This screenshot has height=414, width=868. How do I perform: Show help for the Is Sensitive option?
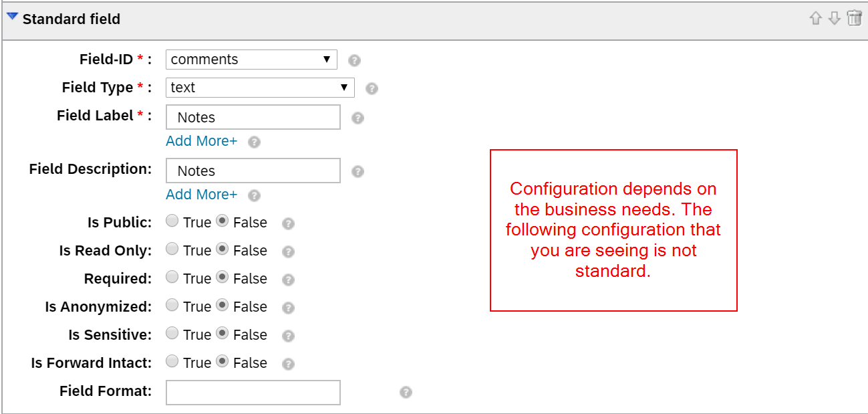point(288,336)
